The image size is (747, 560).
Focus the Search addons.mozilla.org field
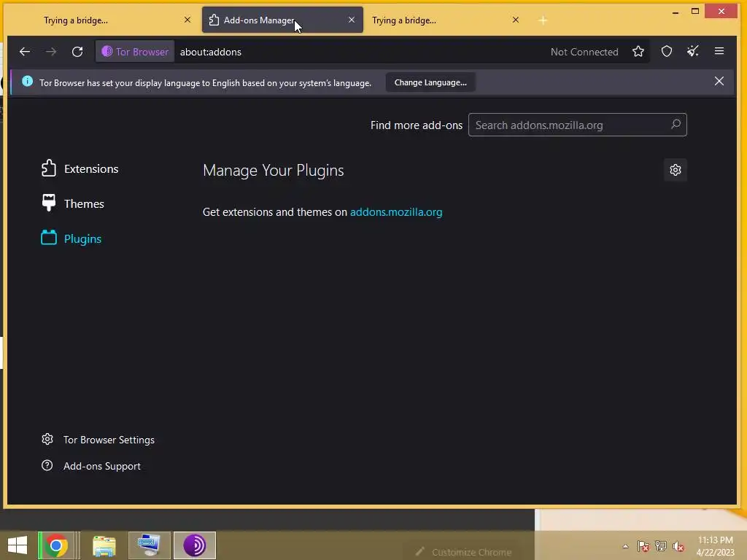[578, 125]
